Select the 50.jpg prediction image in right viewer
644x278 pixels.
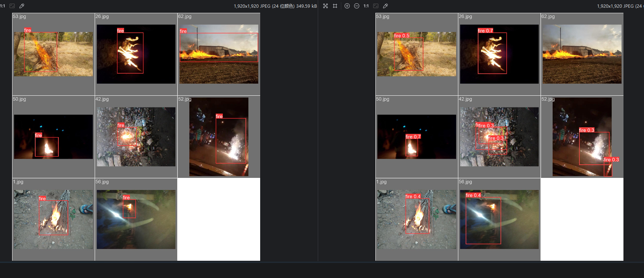pos(417,137)
